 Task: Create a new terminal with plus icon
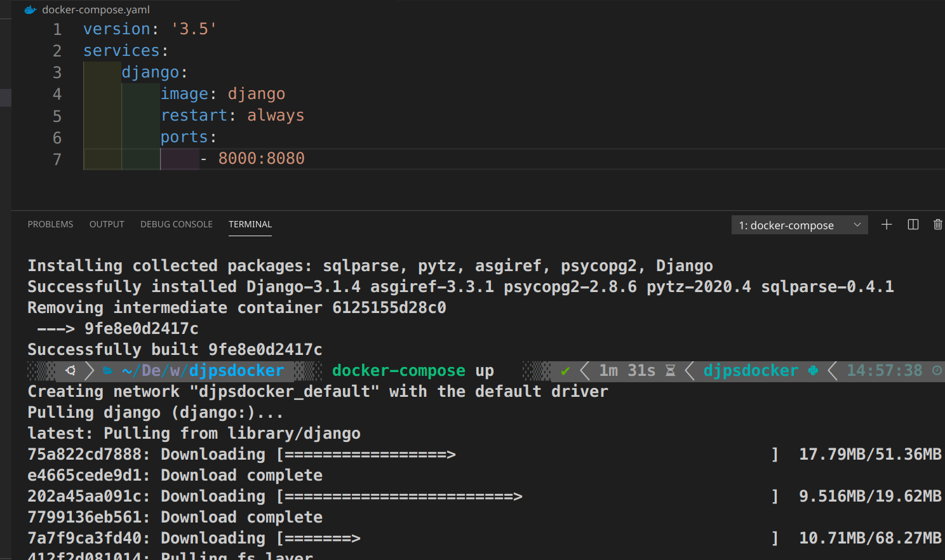coord(887,224)
